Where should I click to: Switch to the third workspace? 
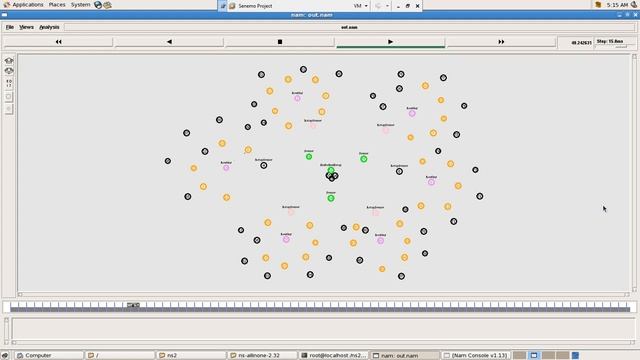548,356
